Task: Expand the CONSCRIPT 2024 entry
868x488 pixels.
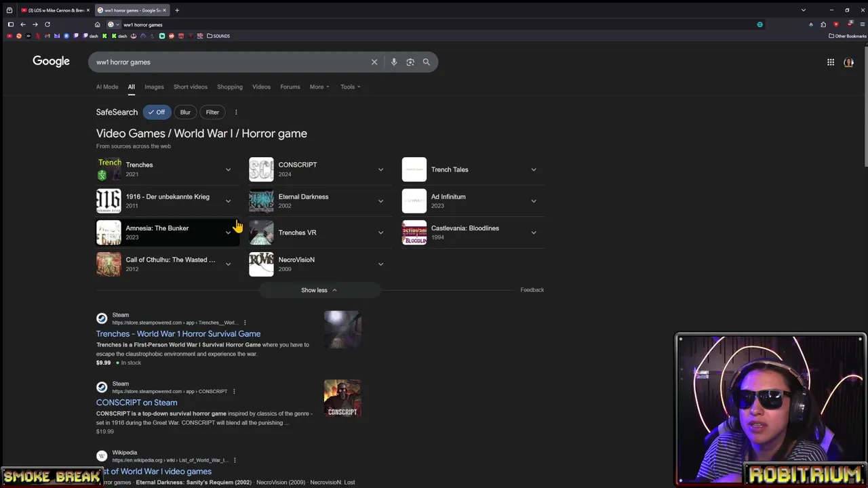Action: click(380, 169)
